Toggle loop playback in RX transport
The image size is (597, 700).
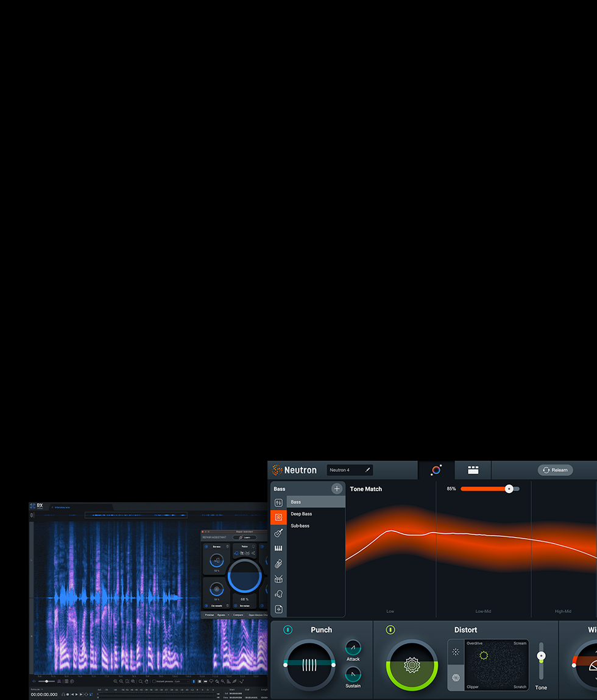point(86,694)
